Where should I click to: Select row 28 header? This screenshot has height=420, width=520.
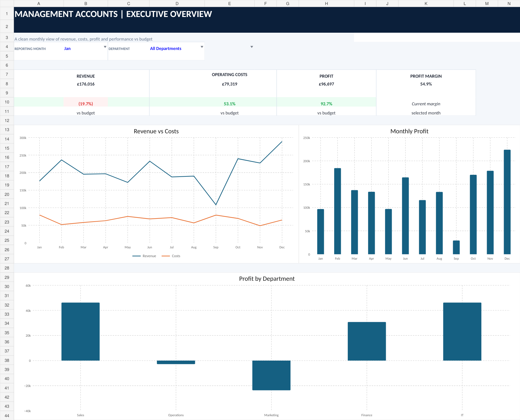[x=7, y=268]
